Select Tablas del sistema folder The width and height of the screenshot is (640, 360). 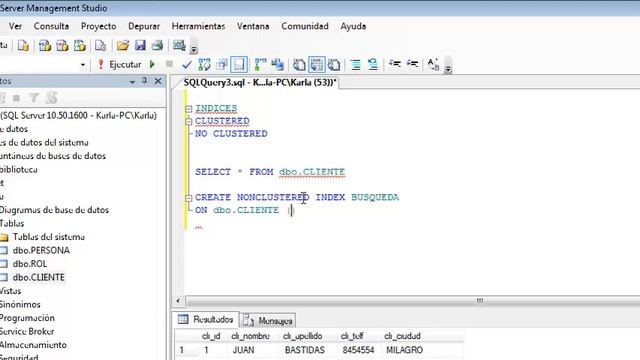pyautogui.click(x=49, y=237)
